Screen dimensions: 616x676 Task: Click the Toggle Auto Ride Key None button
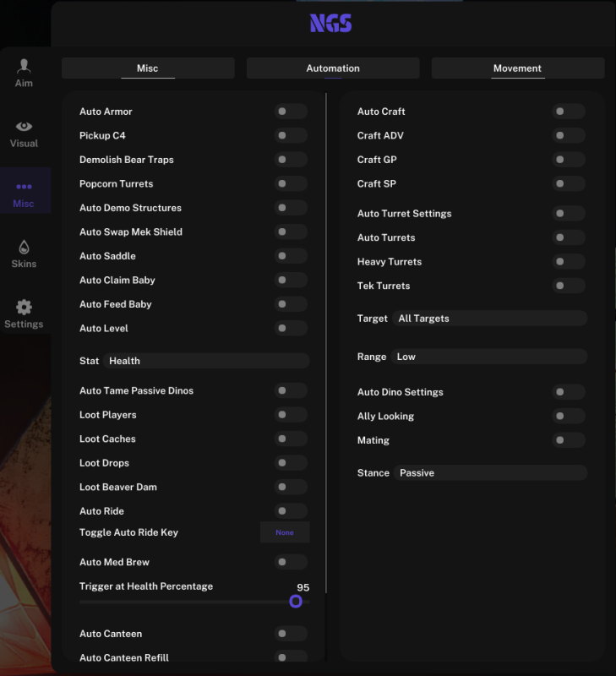285,532
